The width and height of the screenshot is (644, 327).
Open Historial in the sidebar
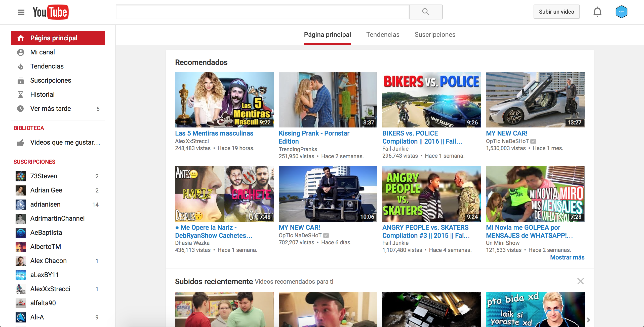click(42, 94)
